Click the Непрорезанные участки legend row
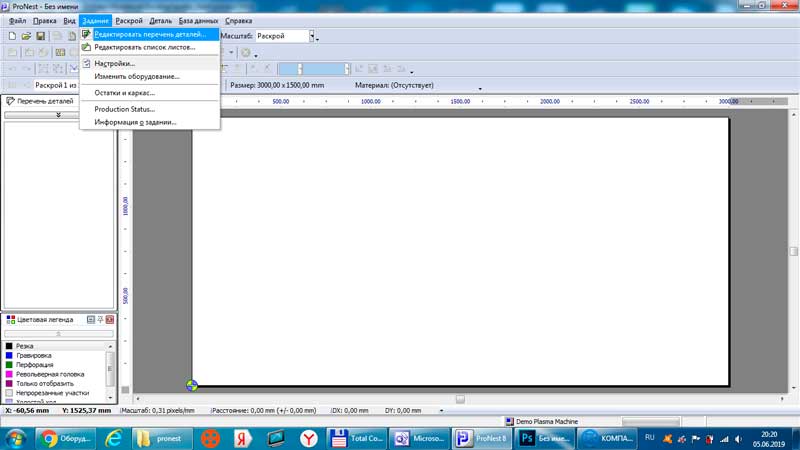 click(55, 393)
